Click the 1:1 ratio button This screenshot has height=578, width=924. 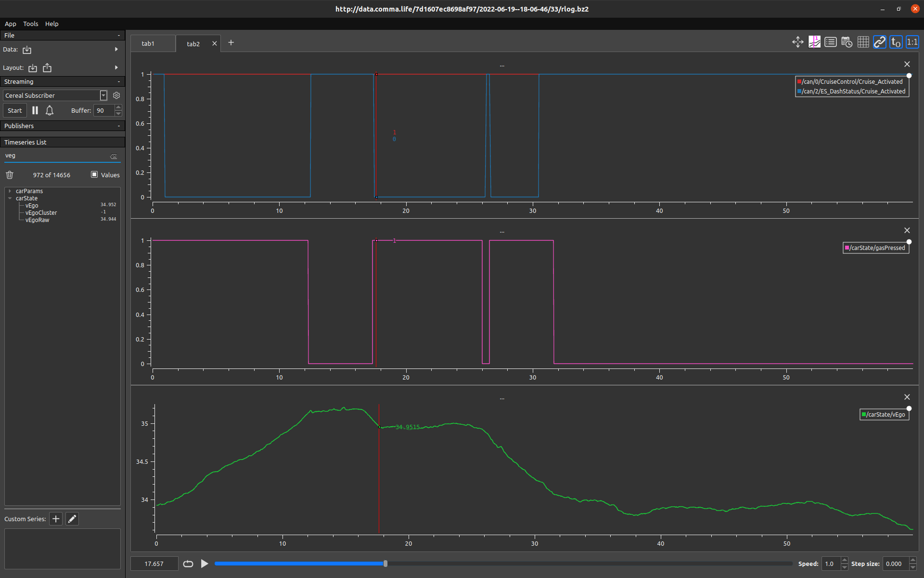(912, 42)
